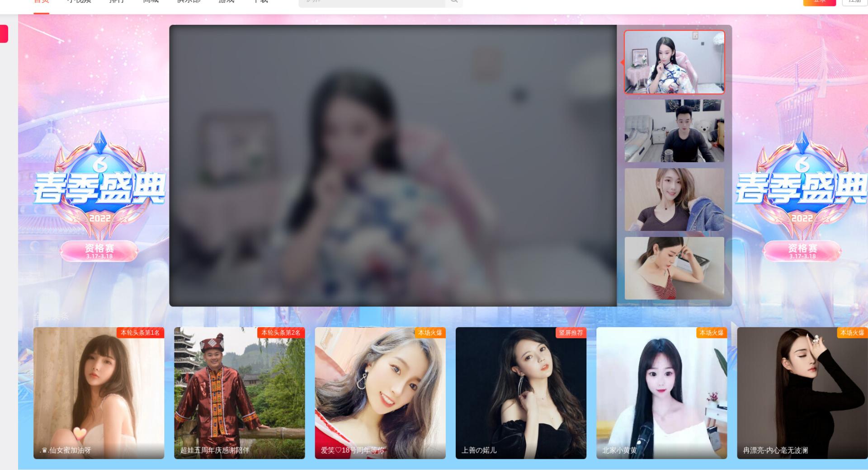
Task: Click the right 资格赛 3.17-3.18 button
Action: pyautogui.click(x=802, y=251)
